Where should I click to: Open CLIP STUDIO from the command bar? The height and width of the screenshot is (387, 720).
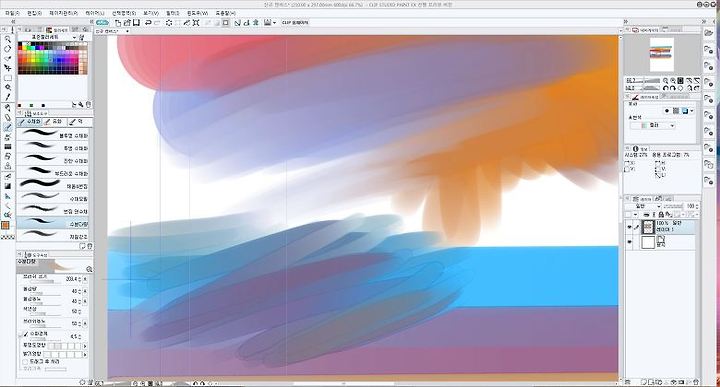(x=102, y=22)
